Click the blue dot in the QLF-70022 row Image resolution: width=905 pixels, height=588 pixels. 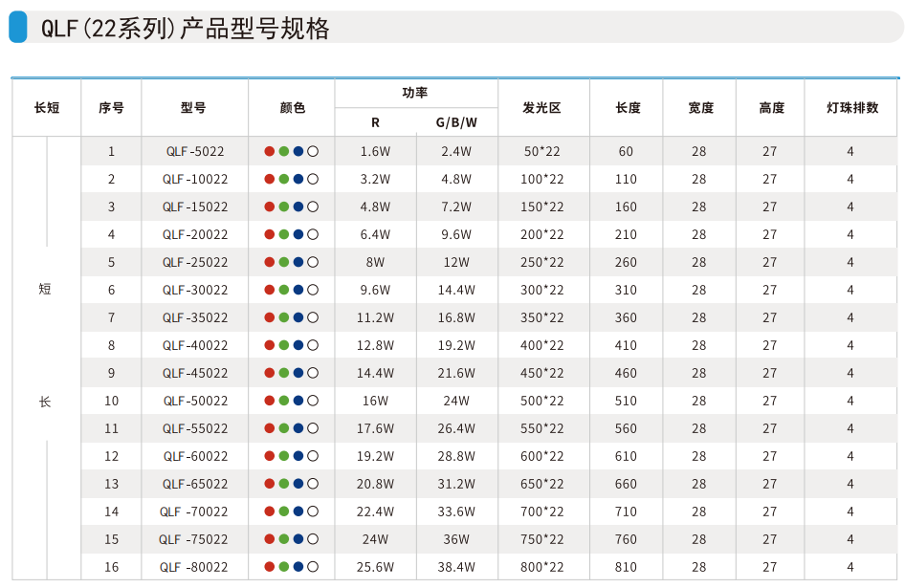(298, 512)
